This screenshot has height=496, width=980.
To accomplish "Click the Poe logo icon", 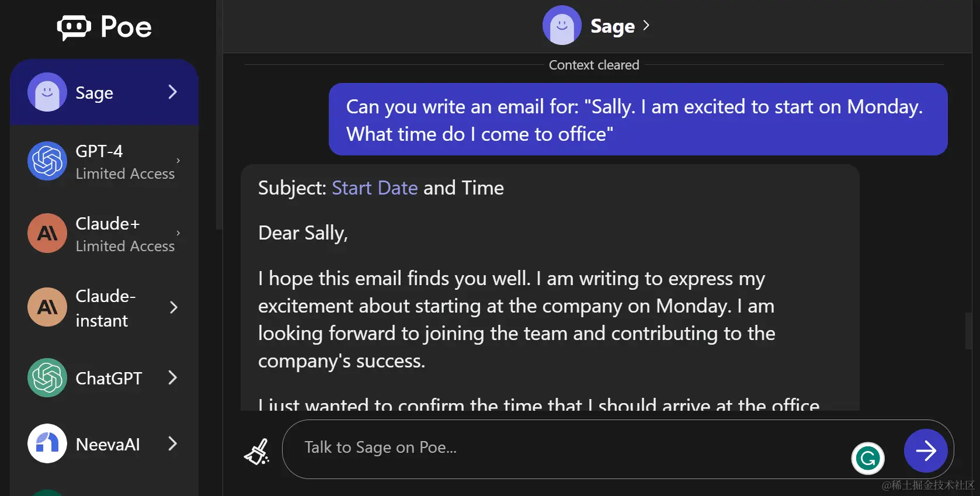I will (x=74, y=27).
